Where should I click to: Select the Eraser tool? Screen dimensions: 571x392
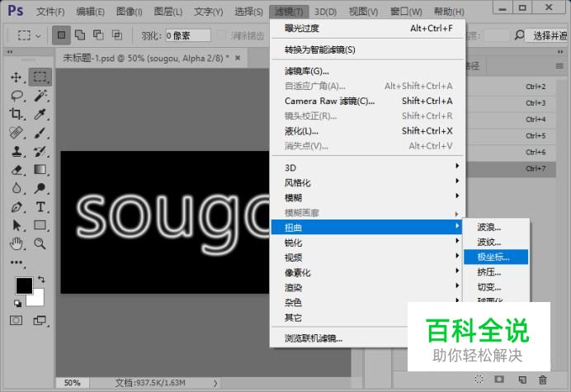16,170
